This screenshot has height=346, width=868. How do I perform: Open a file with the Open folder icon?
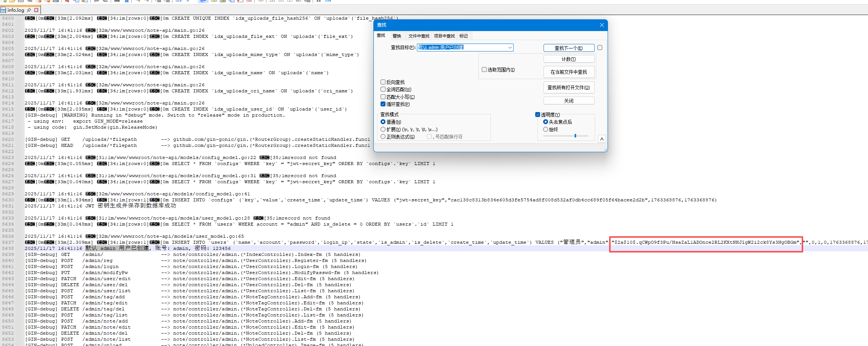(12, 2)
